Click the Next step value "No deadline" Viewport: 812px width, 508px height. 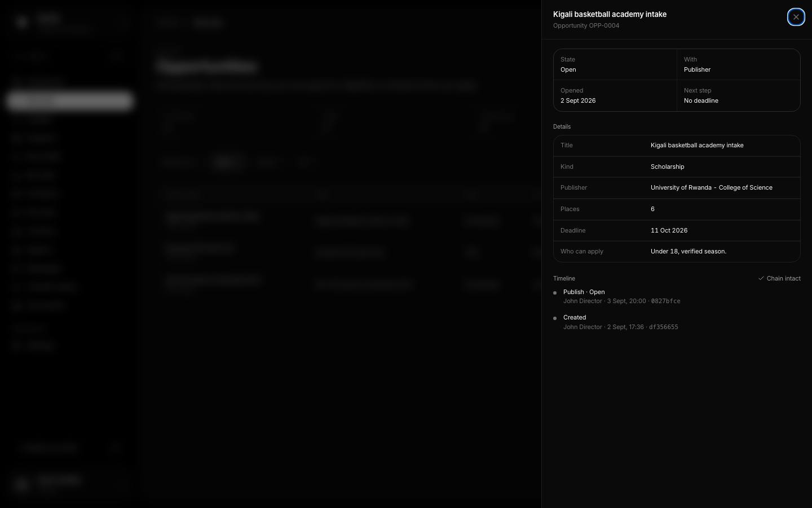pyautogui.click(x=701, y=100)
